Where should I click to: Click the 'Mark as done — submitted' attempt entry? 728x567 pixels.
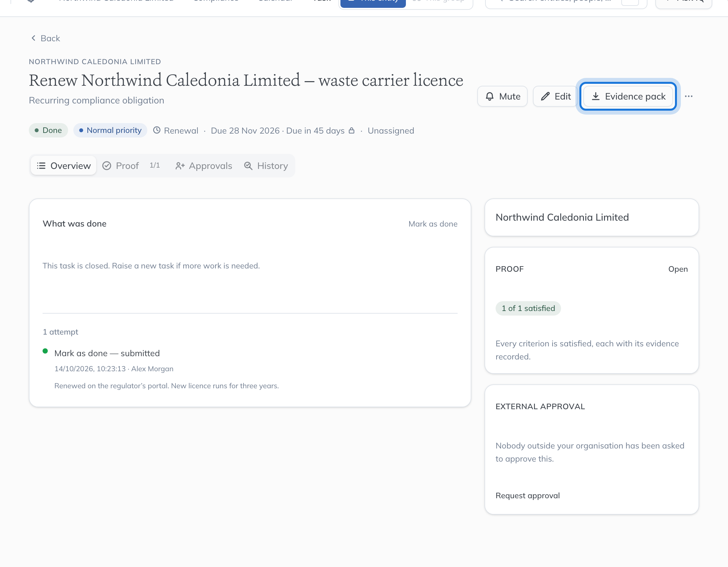coord(107,353)
